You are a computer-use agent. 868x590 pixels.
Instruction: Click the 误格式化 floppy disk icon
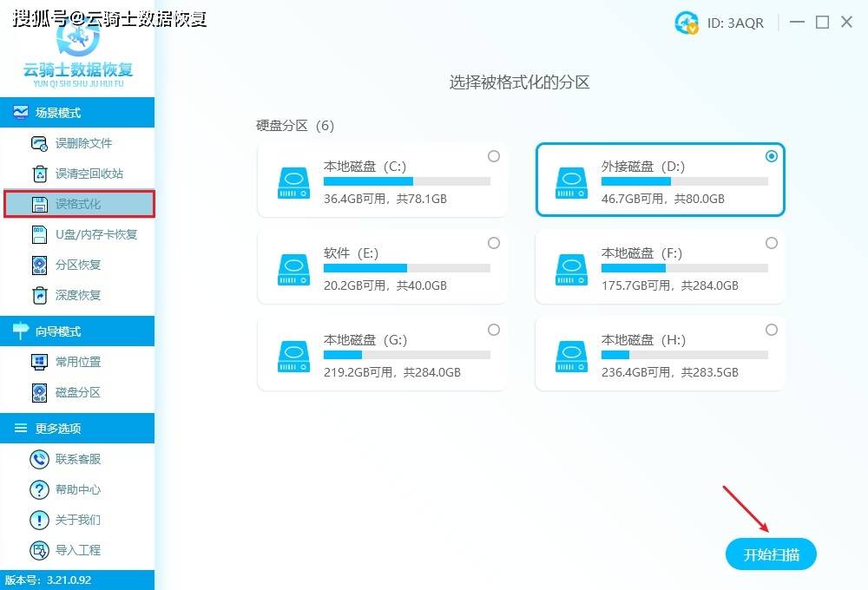[39, 204]
